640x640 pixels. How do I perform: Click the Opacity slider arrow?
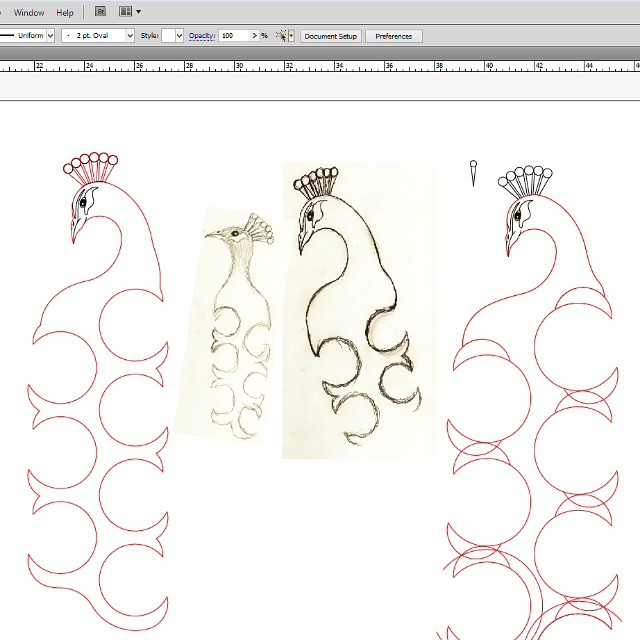pos(253,36)
